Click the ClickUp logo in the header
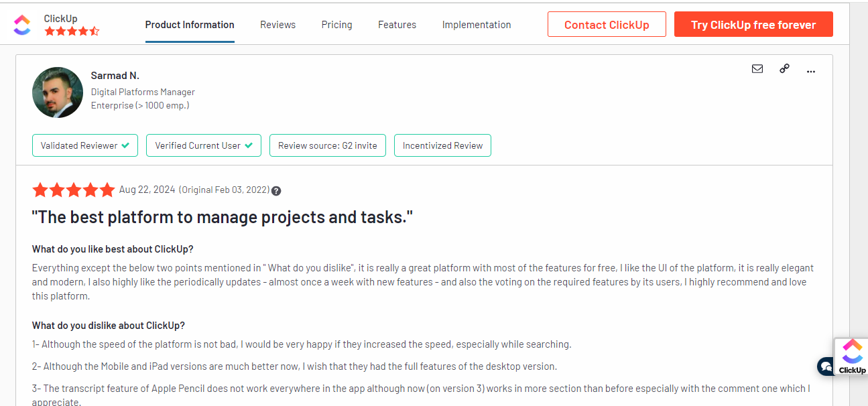The image size is (868, 406). 22,25
